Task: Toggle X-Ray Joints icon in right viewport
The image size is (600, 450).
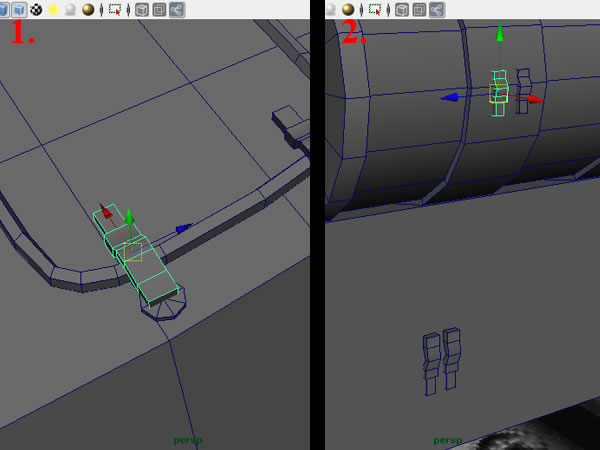Action: tap(437, 10)
